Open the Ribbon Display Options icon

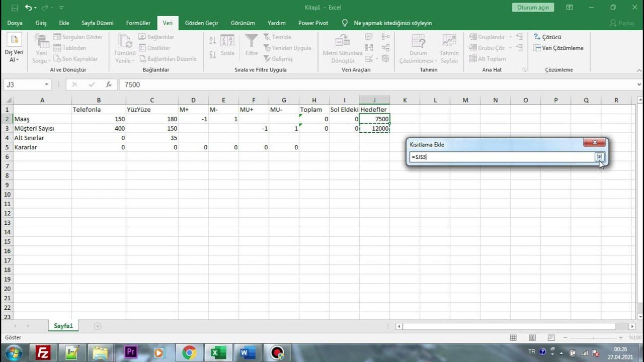pos(569,8)
